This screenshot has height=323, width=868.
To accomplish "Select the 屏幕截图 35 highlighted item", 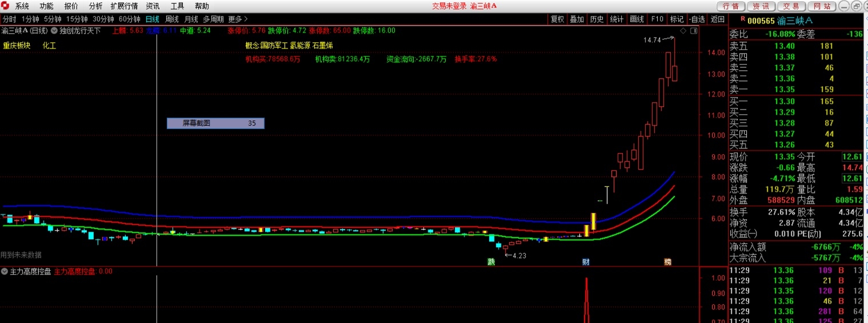I will [x=215, y=123].
